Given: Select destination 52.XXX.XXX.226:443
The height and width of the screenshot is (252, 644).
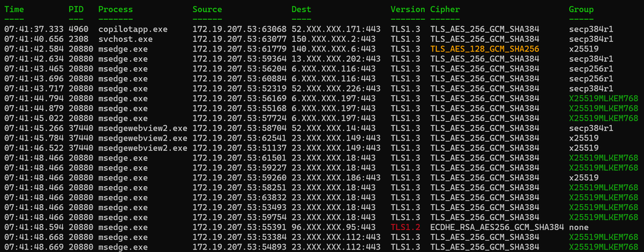Looking at the screenshot, I should [x=336, y=88].
